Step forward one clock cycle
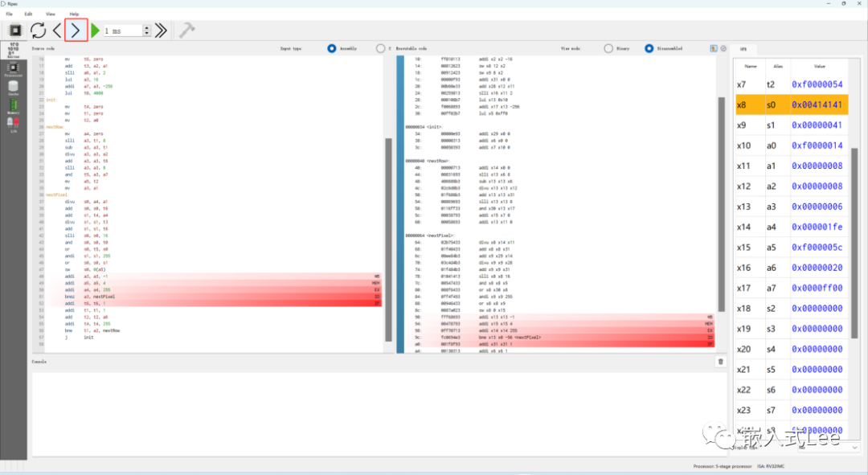868x475 pixels. coord(76,31)
